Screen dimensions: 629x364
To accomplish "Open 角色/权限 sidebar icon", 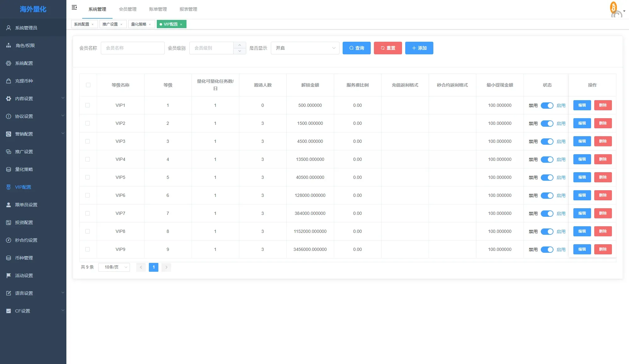I will click(x=9, y=45).
